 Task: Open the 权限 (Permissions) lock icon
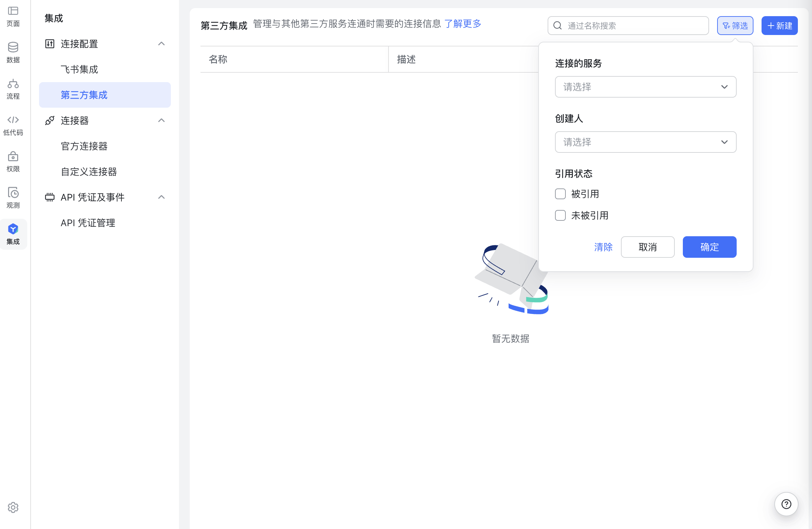point(13,162)
